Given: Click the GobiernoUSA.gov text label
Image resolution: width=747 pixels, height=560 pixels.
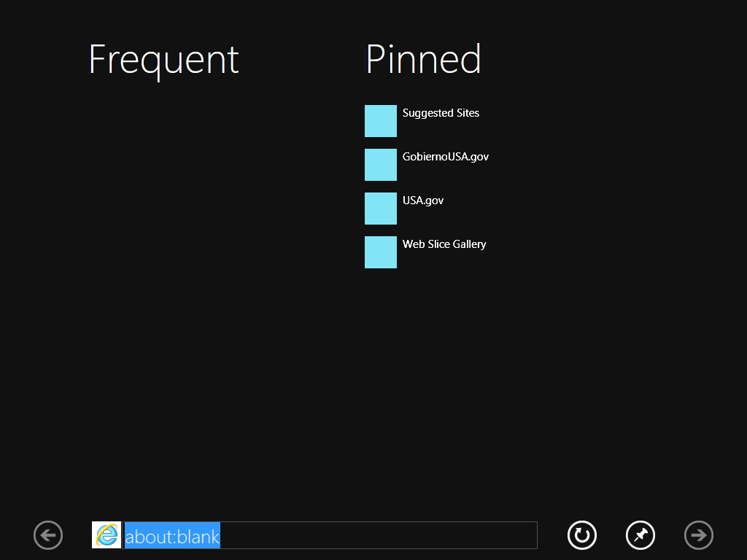Looking at the screenshot, I should (x=446, y=157).
